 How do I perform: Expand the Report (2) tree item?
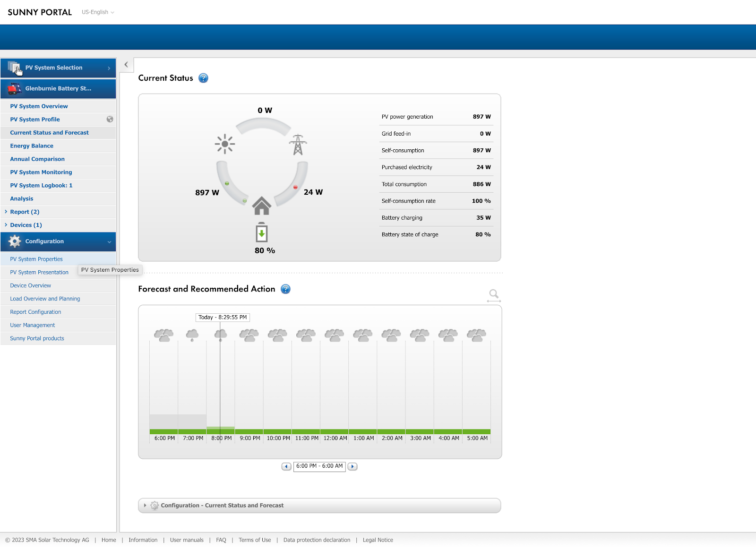(6, 212)
